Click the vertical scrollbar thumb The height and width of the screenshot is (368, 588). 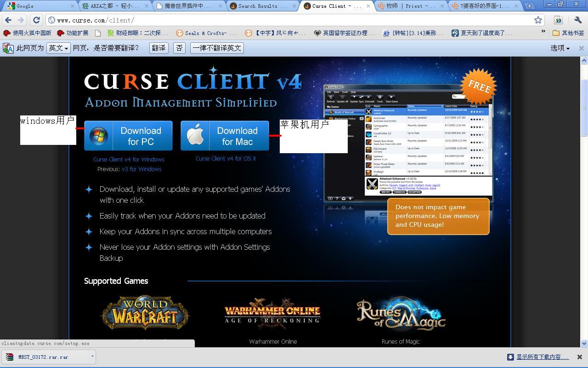coord(584,108)
